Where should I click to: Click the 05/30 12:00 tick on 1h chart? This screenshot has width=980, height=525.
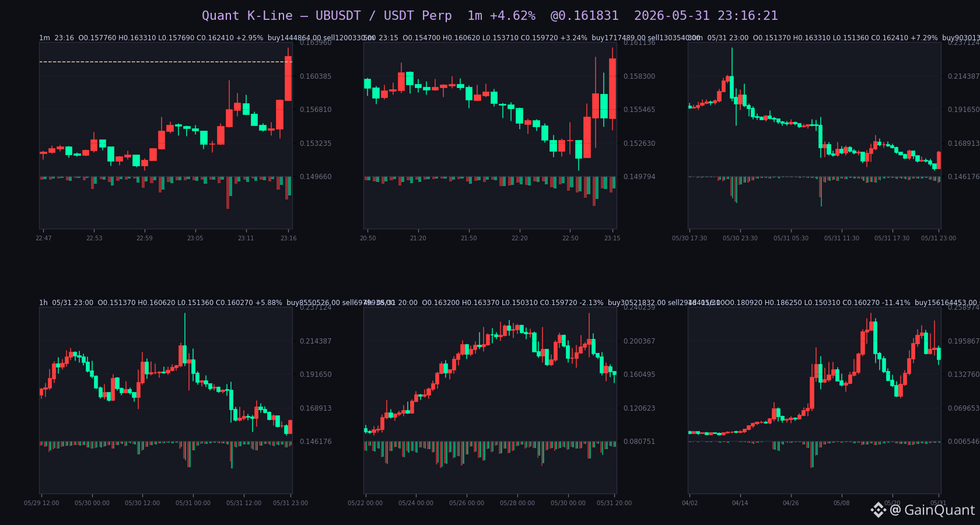click(142, 503)
